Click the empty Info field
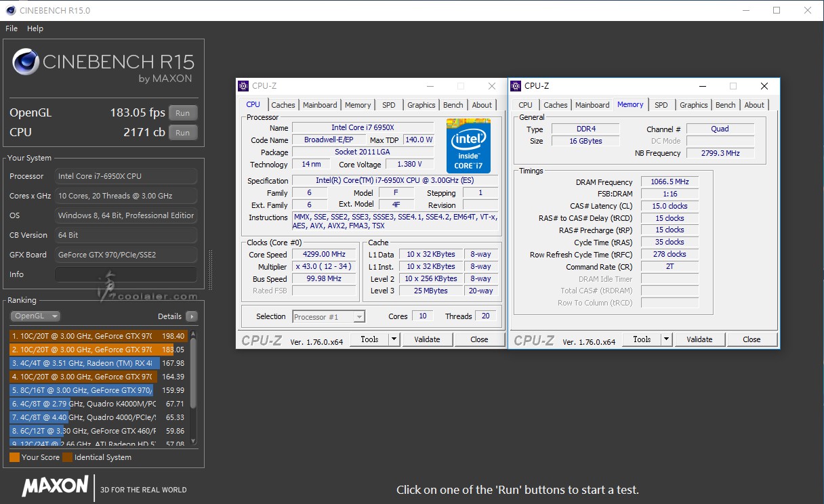 126,274
